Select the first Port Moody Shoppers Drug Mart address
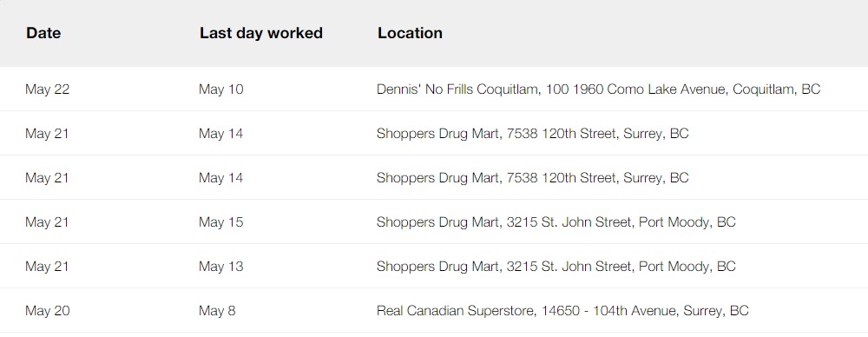 point(556,222)
